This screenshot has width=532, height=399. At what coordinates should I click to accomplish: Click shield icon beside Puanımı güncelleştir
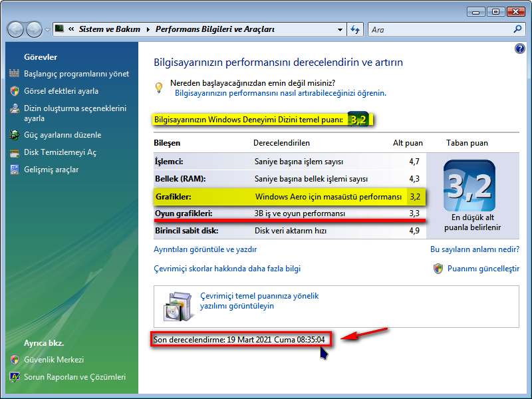click(438, 269)
